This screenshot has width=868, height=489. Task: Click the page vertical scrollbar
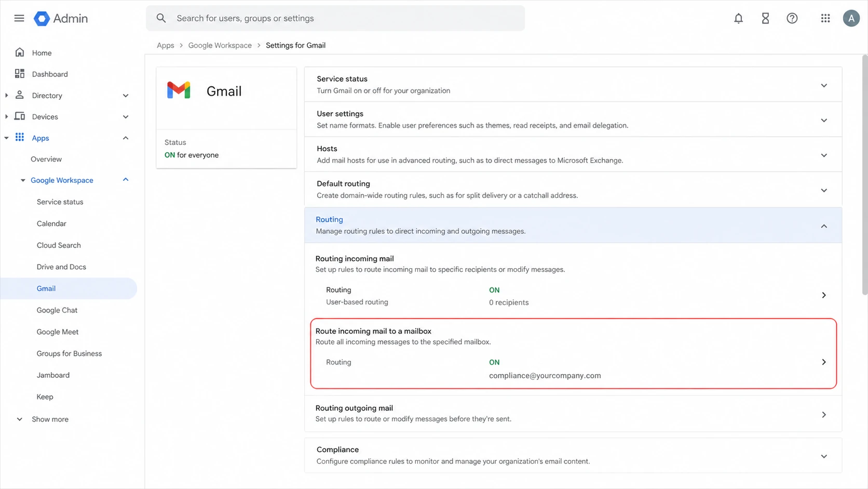click(864, 174)
